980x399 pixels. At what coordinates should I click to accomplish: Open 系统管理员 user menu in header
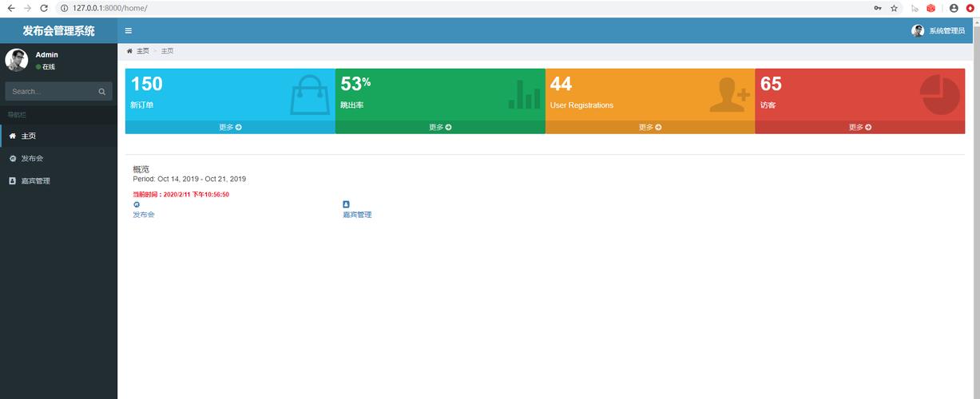938,31
